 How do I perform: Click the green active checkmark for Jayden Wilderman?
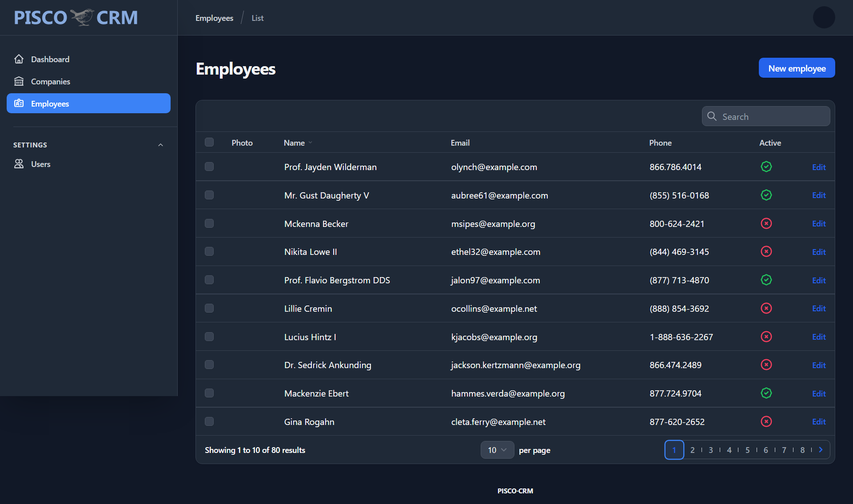[x=766, y=167]
